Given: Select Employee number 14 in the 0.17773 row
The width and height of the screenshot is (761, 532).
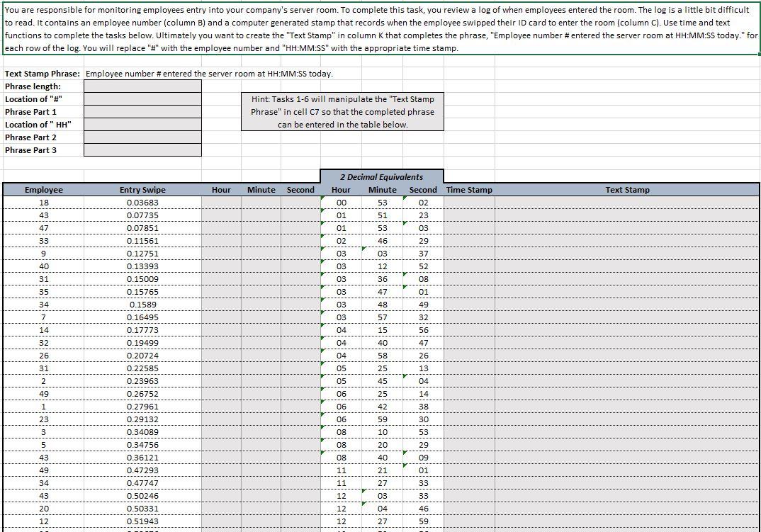Looking at the screenshot, I should tap(44, 330).
